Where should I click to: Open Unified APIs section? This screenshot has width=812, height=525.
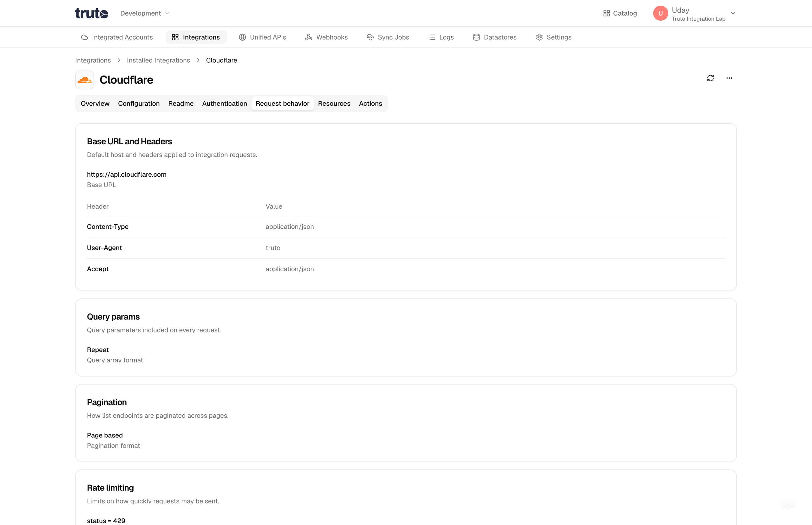tap(263, 37)
